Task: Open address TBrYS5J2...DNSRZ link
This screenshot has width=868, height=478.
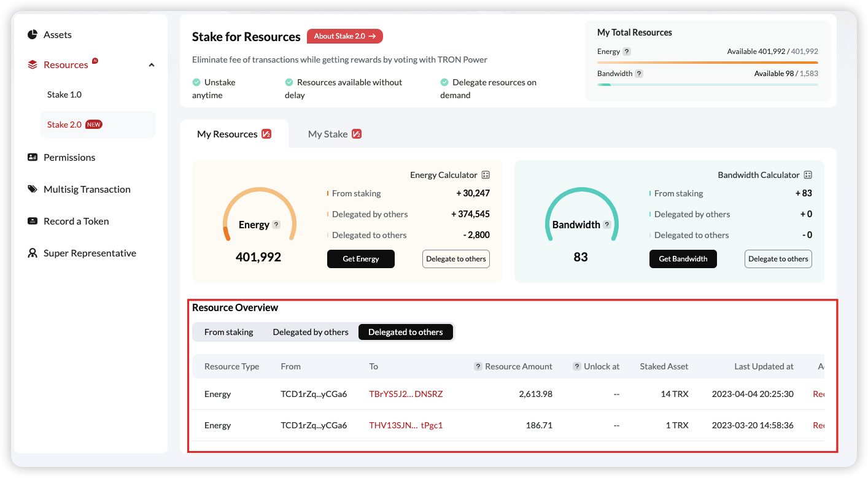Action: tap(406, 394)
